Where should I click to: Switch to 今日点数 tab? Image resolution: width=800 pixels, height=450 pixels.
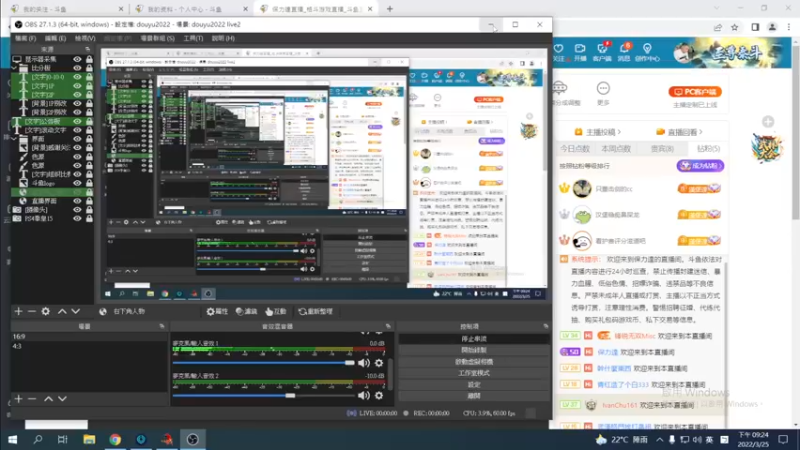tap(575, 149)
